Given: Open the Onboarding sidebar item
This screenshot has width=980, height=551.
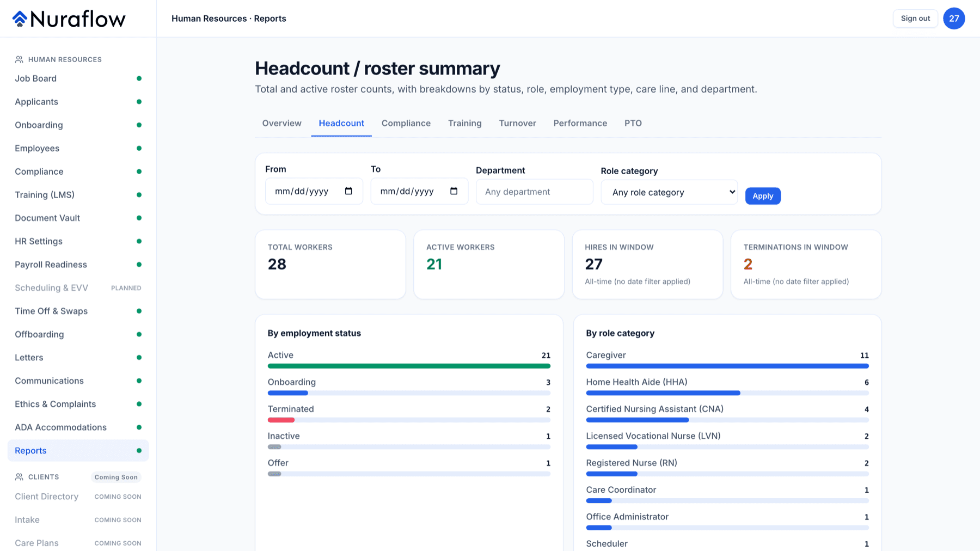Looking at the screenshot, I should click(78, 125).
